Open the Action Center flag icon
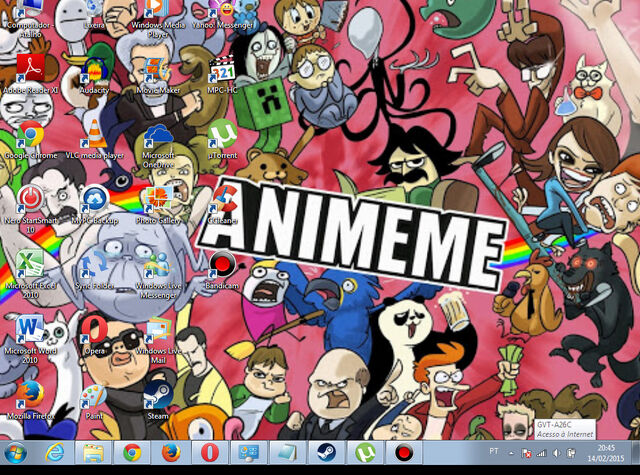 (527, 453)
